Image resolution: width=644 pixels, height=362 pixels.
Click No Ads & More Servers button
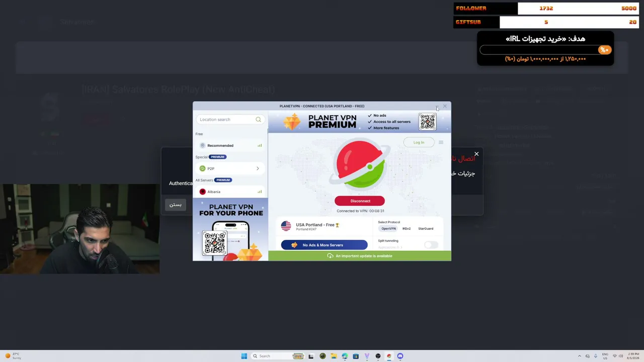point(324,245)
